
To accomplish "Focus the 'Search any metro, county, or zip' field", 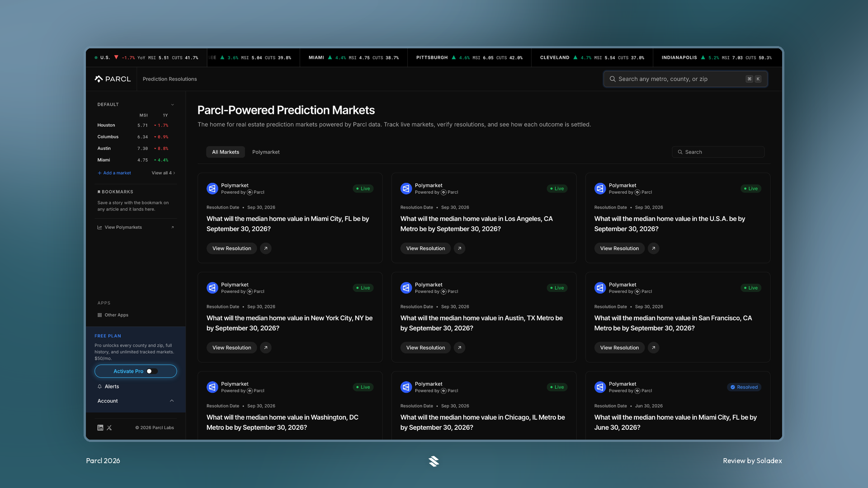I will [x=685, y=79].
